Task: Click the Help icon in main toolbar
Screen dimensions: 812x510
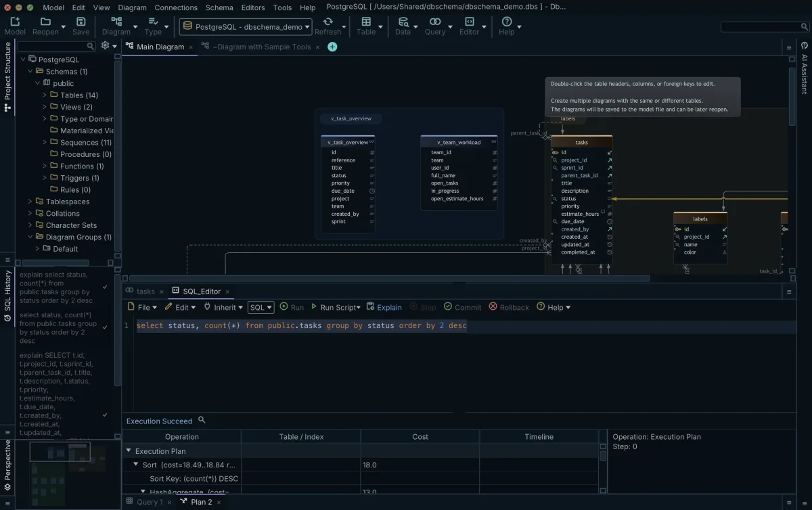Action: [x=507, y=22]
